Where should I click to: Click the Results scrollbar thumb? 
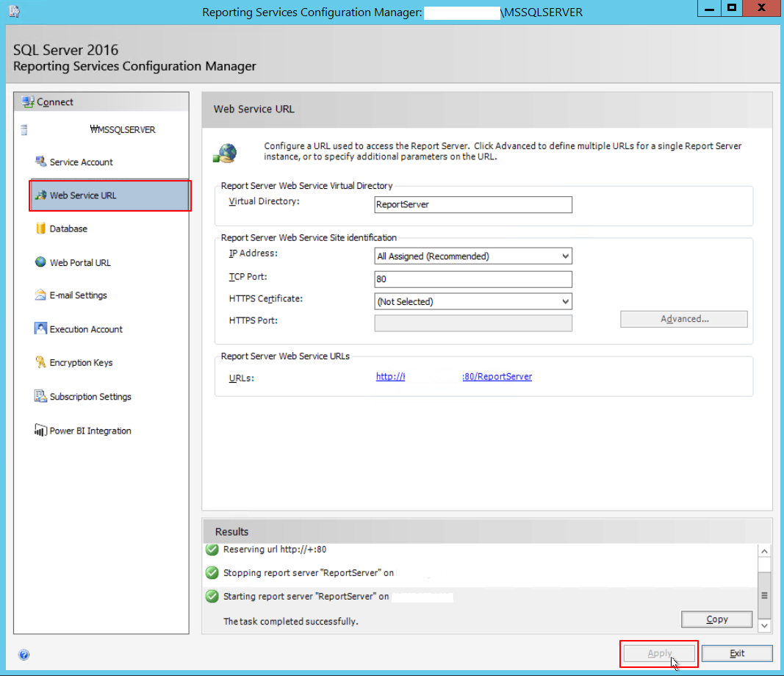pos(764,595)
